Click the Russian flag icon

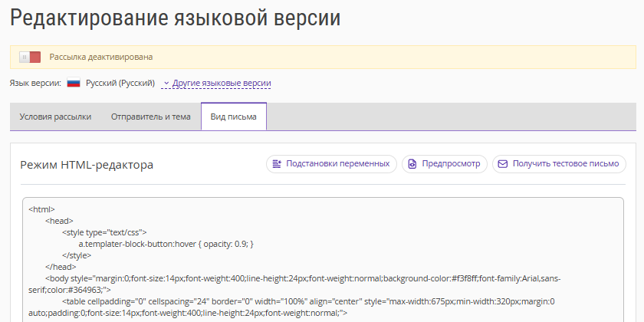(x=74, y=83)
